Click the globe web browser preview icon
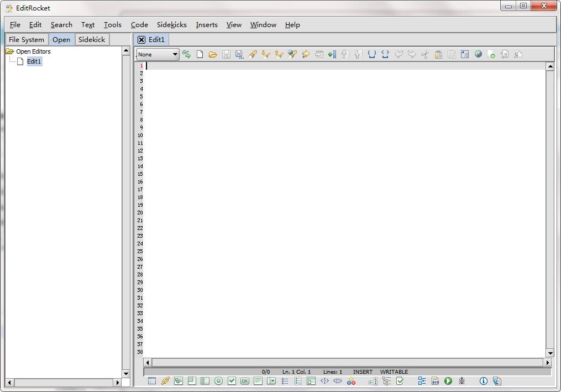561x392 pixels. pyautogui.click(x=478, y=54)
